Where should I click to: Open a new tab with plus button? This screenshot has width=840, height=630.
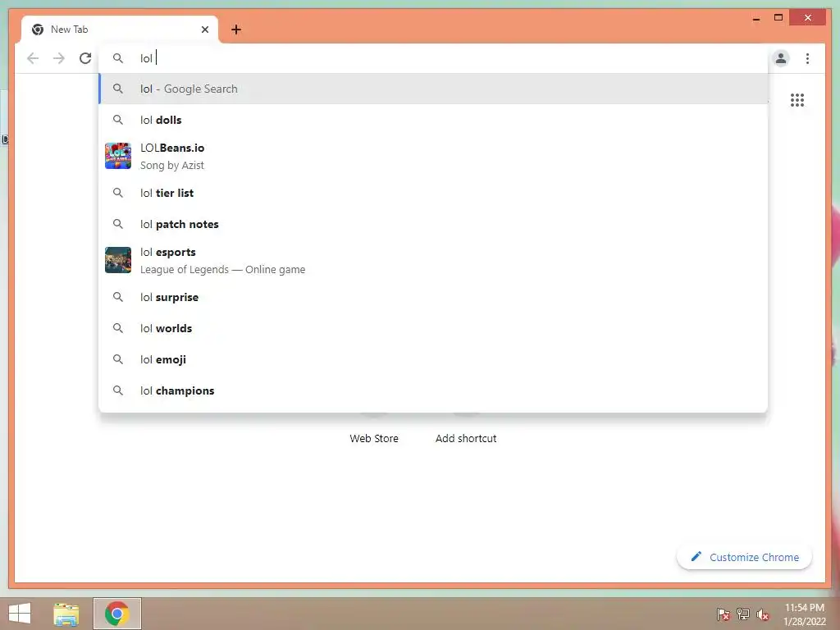coord(236,30)
